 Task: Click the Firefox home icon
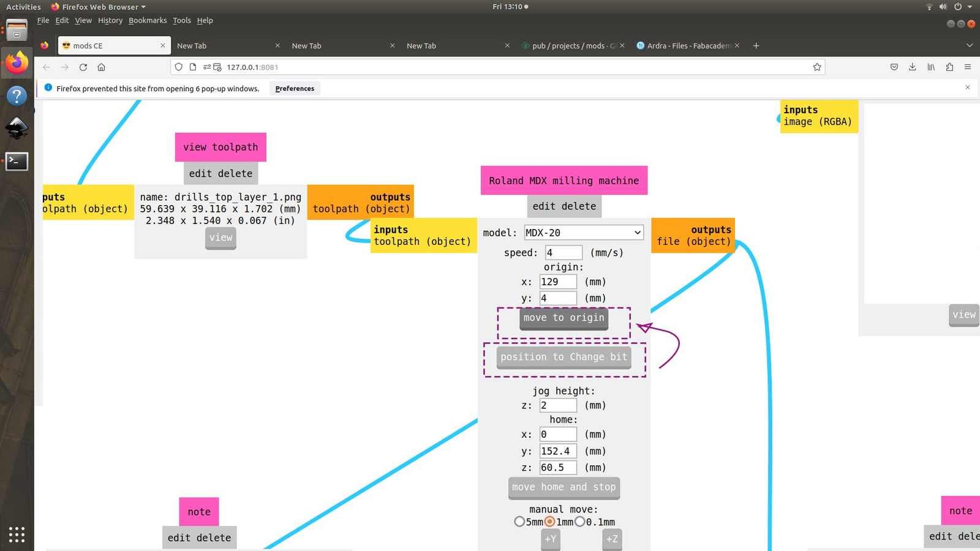101,67
